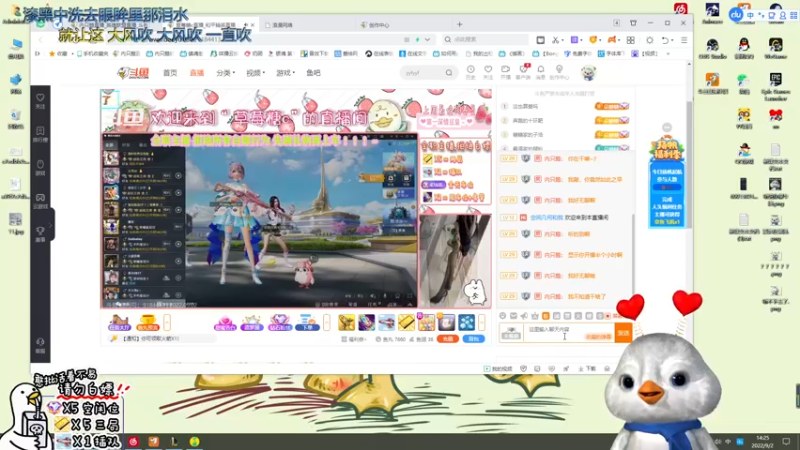Screen dimensions: 800x450
Task: Open the 鱼吧 forum tab
Action: 313,73
